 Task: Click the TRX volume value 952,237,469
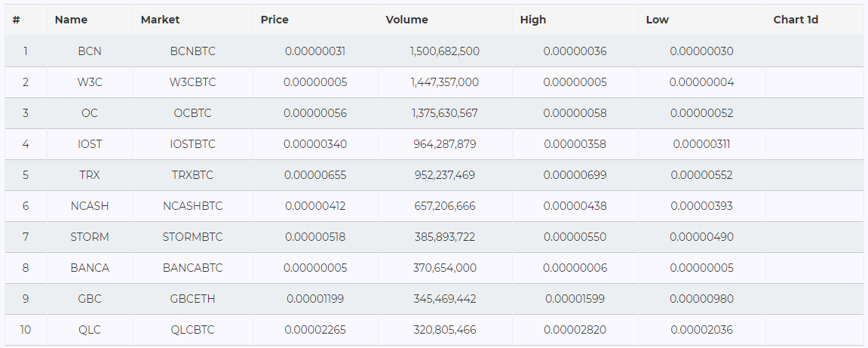point(444,175)
